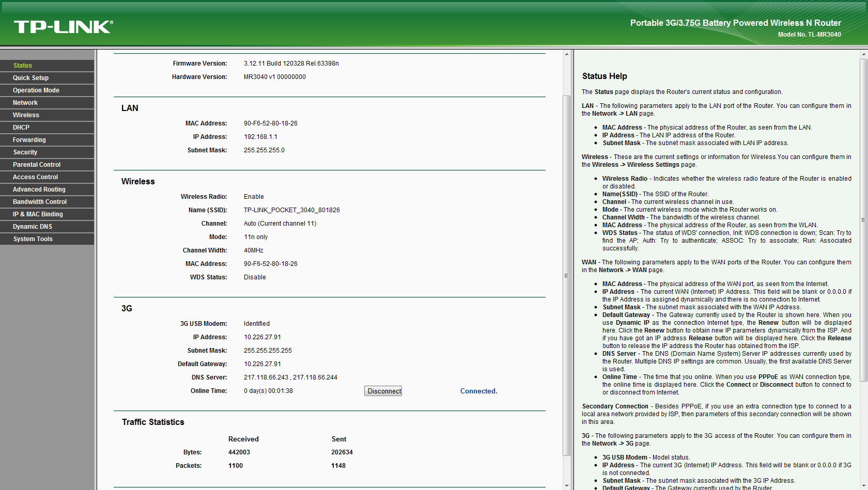Go to the Security settings menu
Viewport: 868px width, 490px height.
point(47,152)
